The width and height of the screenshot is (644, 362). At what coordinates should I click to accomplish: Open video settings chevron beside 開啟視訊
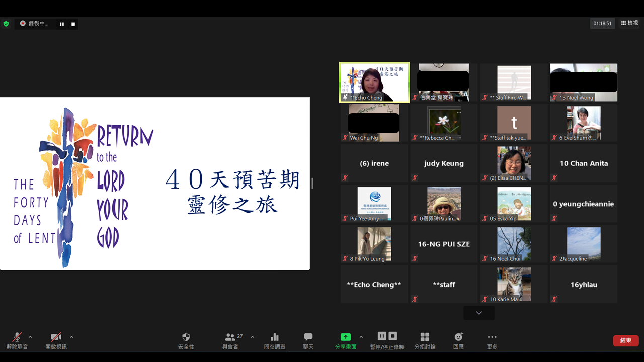[x=71, y=337]
